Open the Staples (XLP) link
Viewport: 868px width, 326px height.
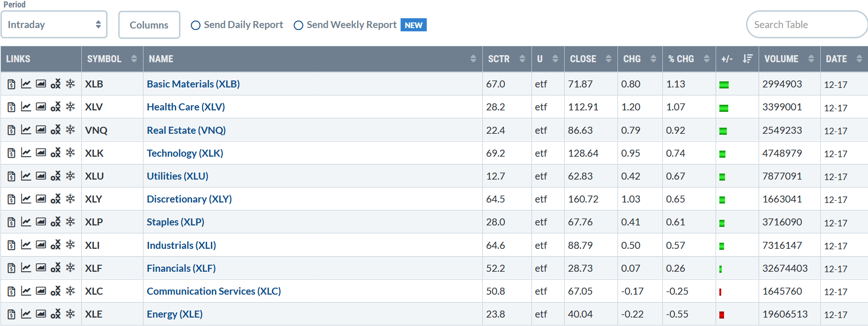(175, 222)
